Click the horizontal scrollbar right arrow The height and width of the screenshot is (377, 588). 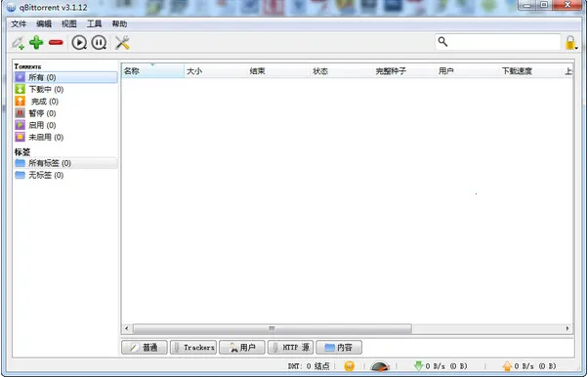tap(567, 328)
